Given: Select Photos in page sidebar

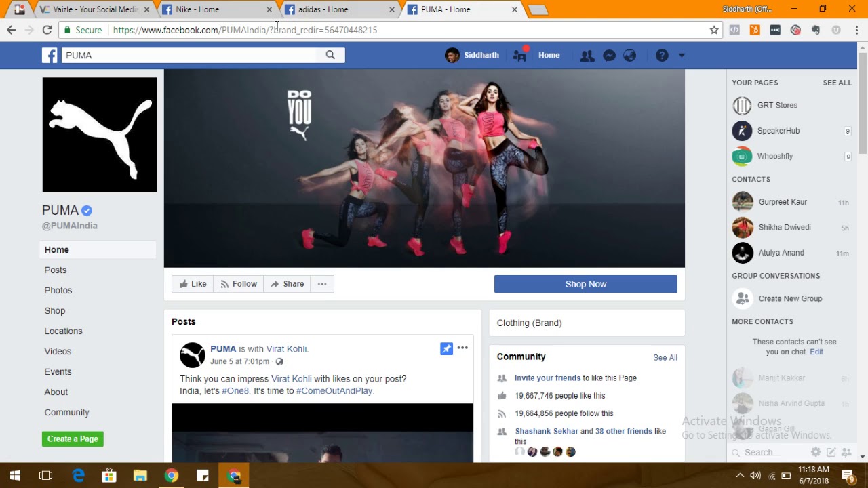Looking at the screenshot, I should pyautogui.click(x=58, y=290).
